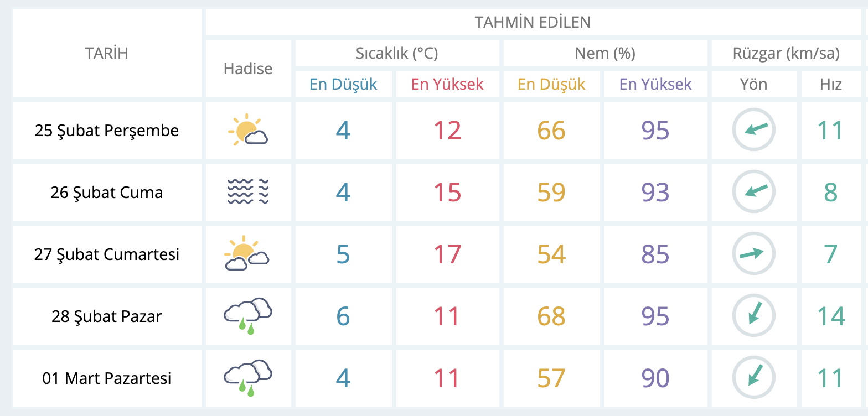Select the 27 Şubat Cumartesi date cell
The width and height of the screenshot is (868, 416).
pyautogui.click(x=107, y=254)
